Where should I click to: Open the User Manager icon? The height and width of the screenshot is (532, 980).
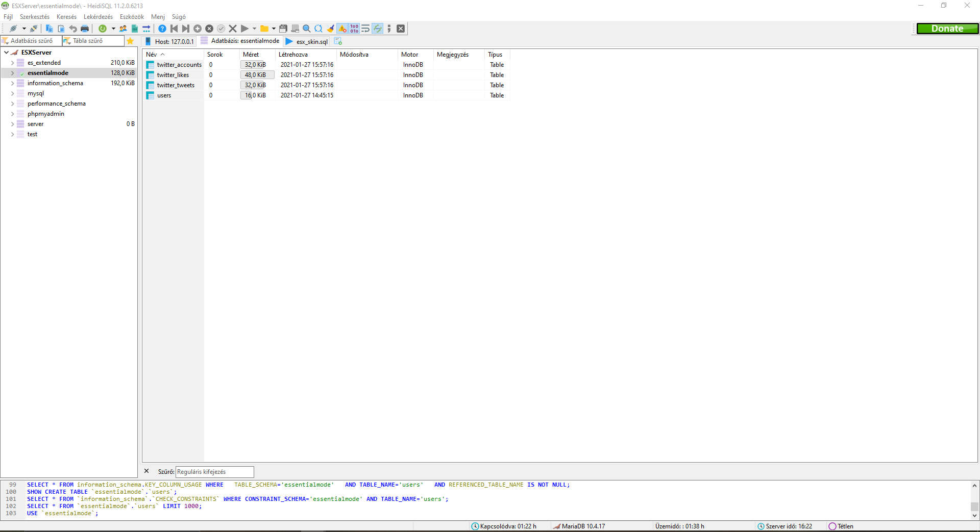[x=124, y=29]
